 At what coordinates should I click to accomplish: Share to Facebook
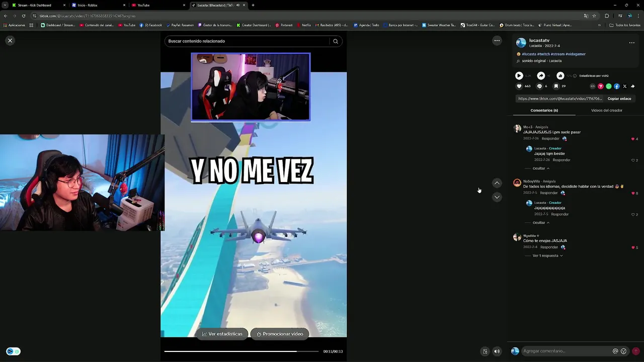pyautogui.click(x=616, y=86)
